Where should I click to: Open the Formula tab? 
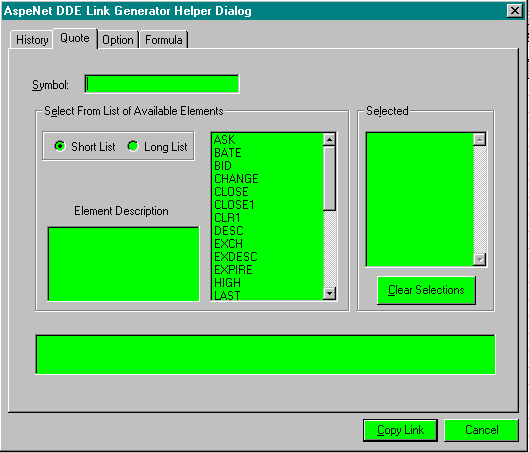pyautogui.click(x=164, y=40)
